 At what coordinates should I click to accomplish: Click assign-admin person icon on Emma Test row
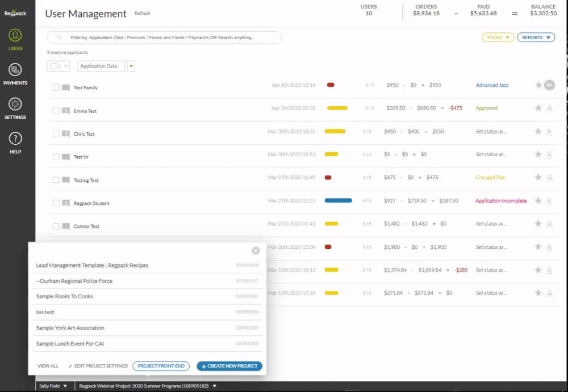(x=549, y=109)
